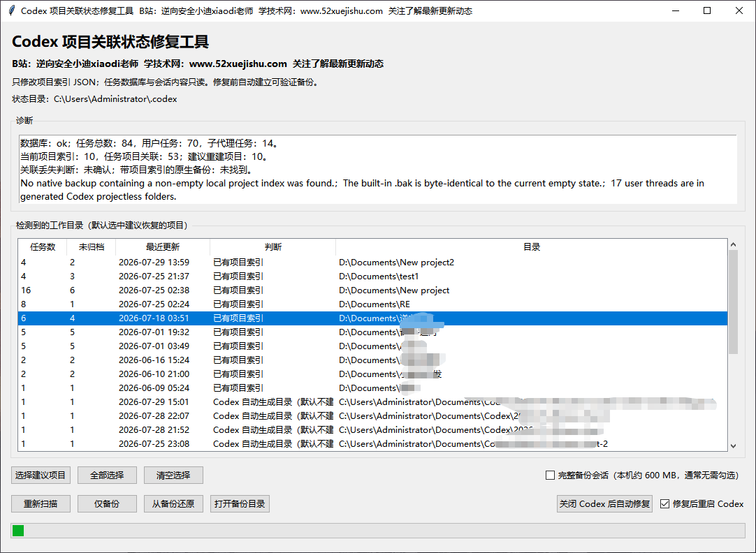Select row D:\Documents\New project

pyautogui.click(x=372, y=290)
